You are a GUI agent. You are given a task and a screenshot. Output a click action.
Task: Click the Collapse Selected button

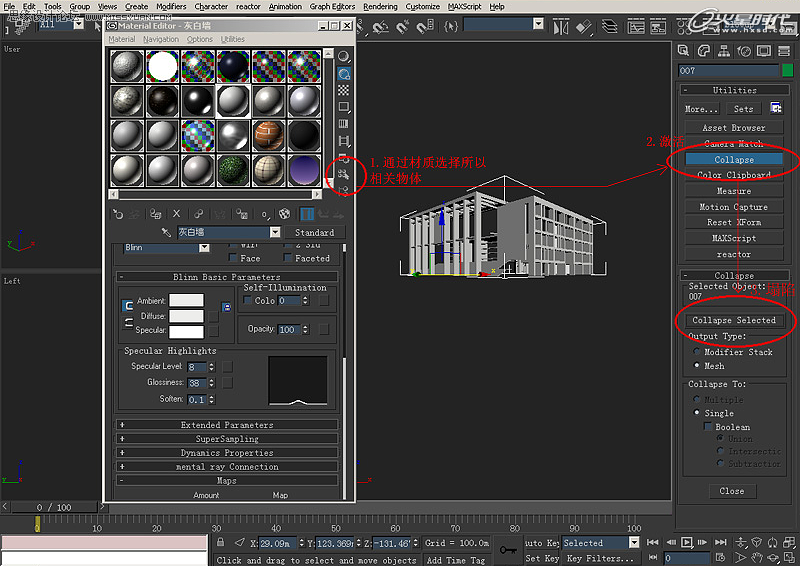[734, 320]
